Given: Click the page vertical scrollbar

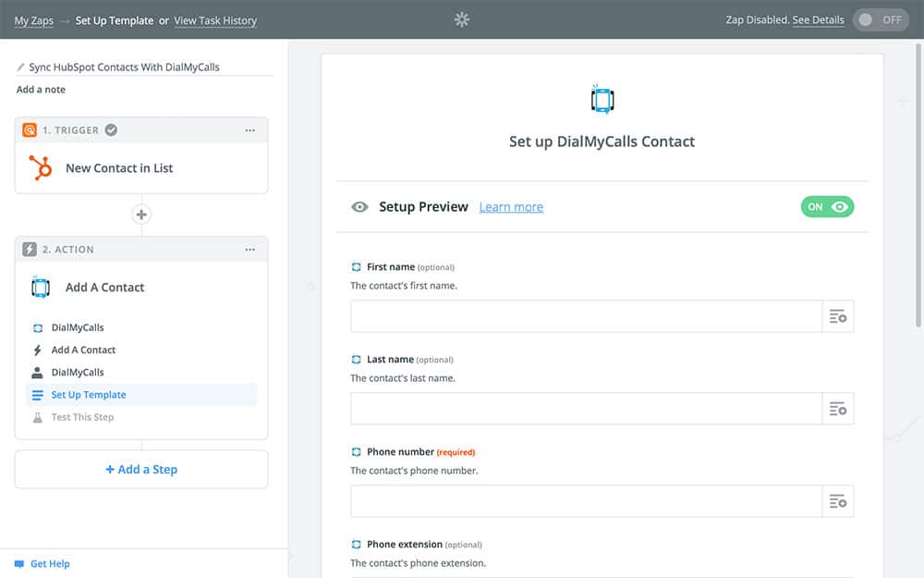Looking at the screenshot, I should pos(917,185).
